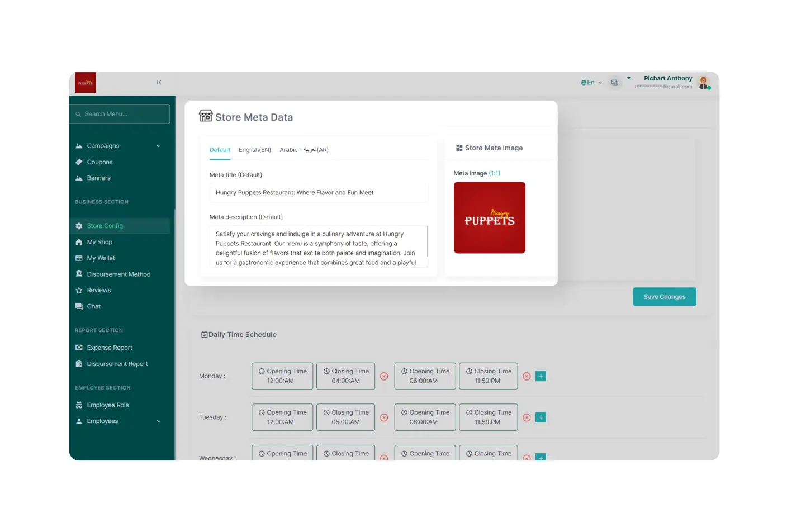Switch to the English(EN) tab
The width and height of the screenshot is (787, 532).
pyautogui.click(x=254, y=150)
